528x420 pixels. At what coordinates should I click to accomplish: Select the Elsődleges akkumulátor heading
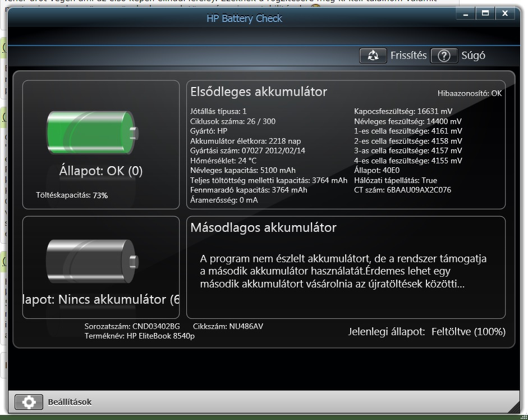(x=259, y=92)
